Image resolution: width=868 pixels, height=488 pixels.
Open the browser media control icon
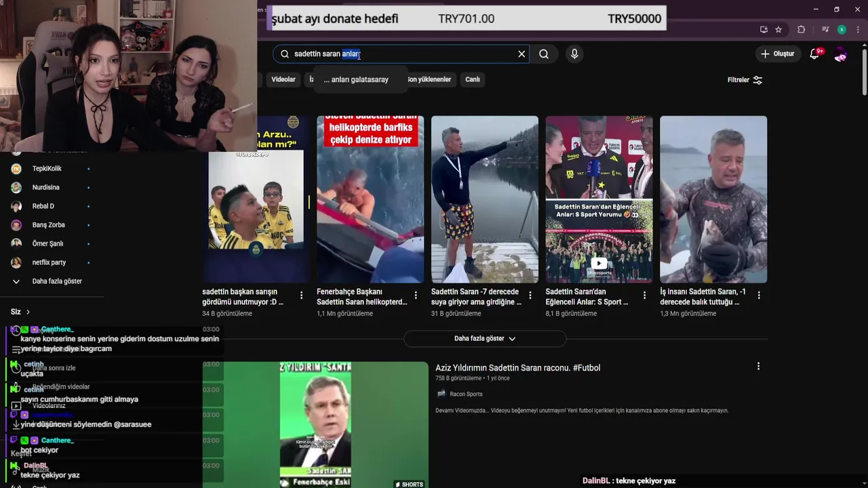click(x=825, y=29)
